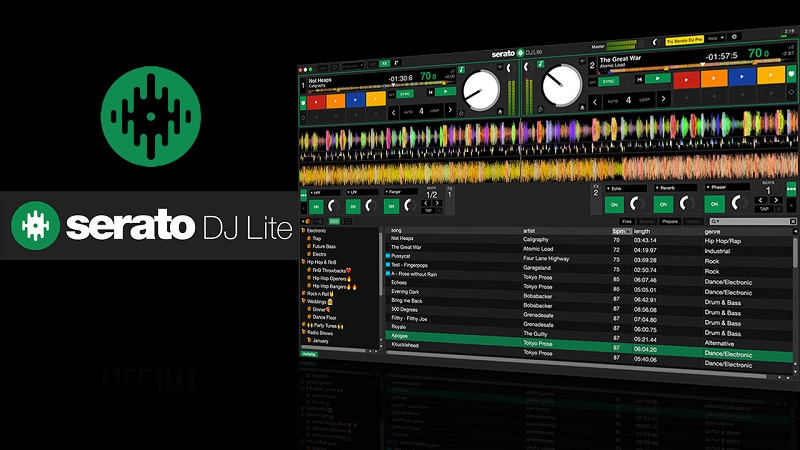Sort library by artist column header
Image resolution: width=800 pixels, height=450 pixels.
[x=529, y=231]
